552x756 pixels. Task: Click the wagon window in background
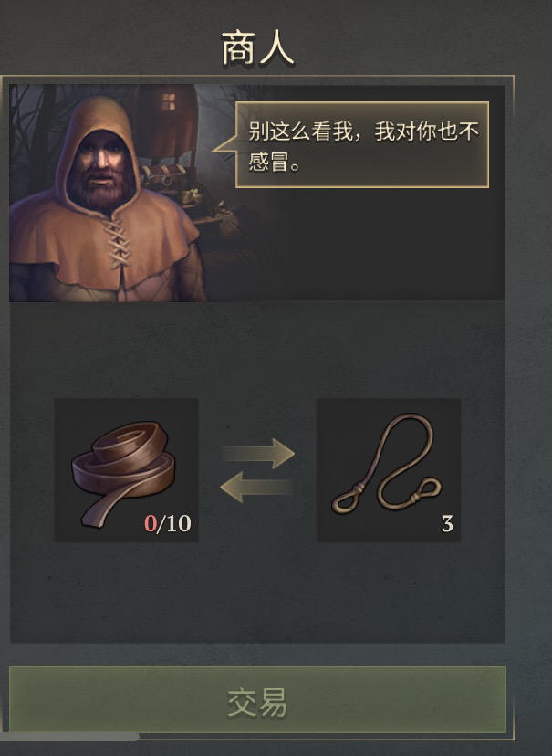click(168, 101)
